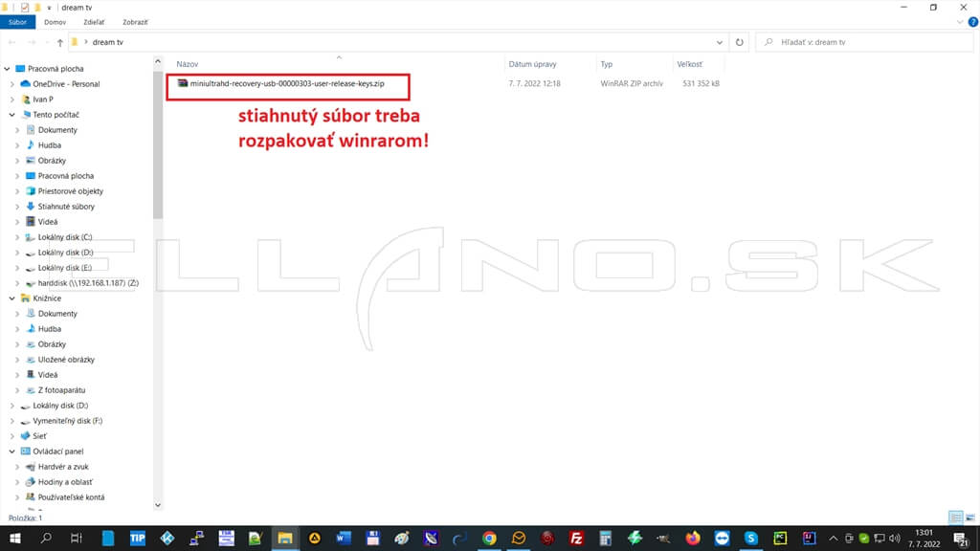
Task: Open the recent locations dropdown arrow
Action: [x=47, y=42]
